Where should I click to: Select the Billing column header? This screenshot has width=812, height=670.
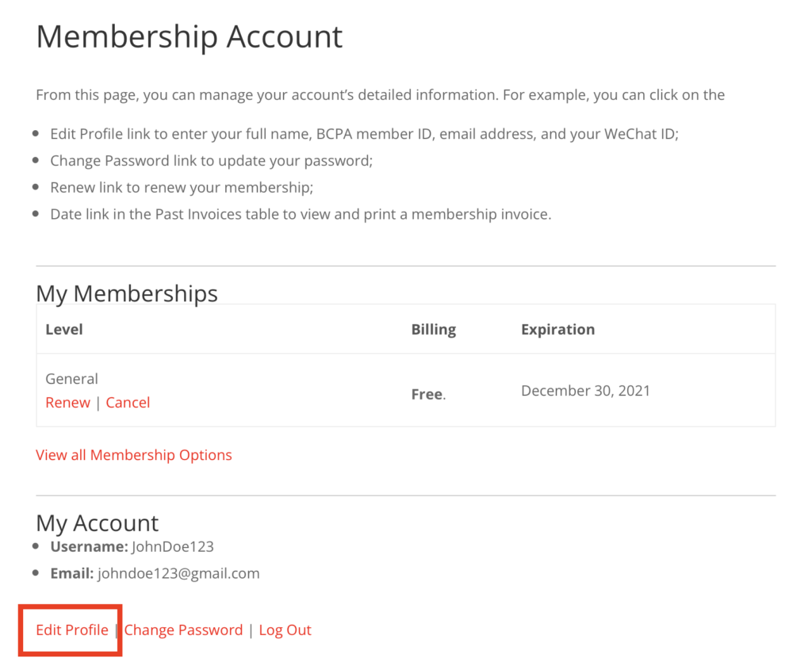433,329
